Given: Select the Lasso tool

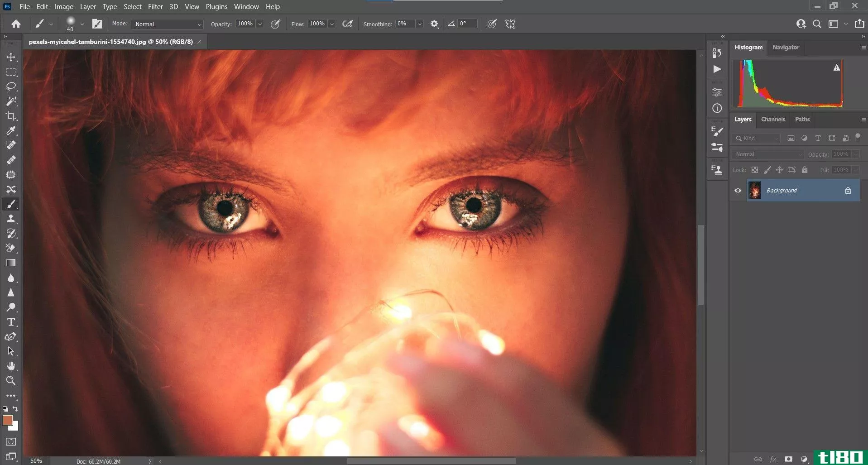Looking at the screenshot, I should (x=11, y=86).
